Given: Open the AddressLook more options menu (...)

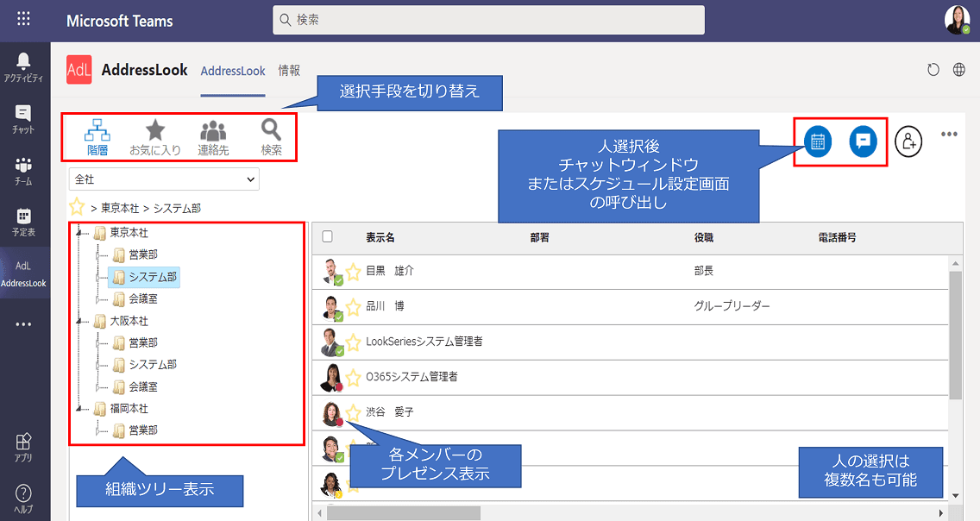Looking at the screenshot, I should coord(949,133).
